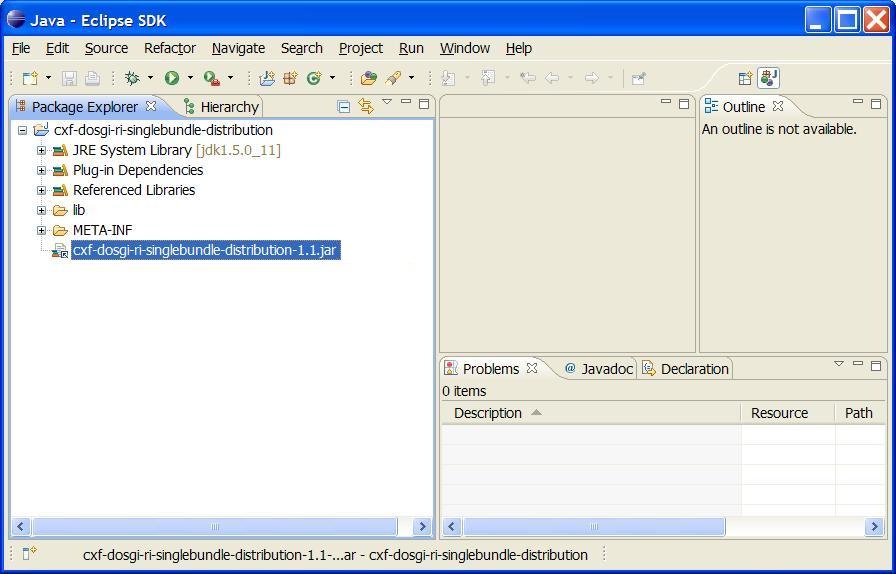Select the Referenced Libraries tree item
896x574 pixels.
[x=133, y=190]
